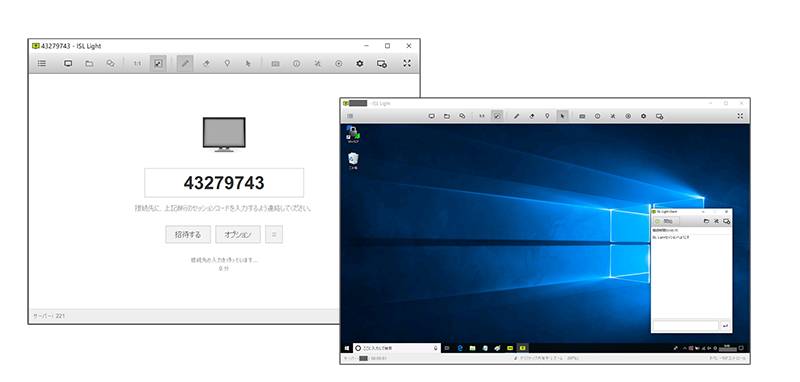The width and height of the screenshot is (800, 382).
Task: Select marker pin tool in waiting window
Action: [227, 64]
